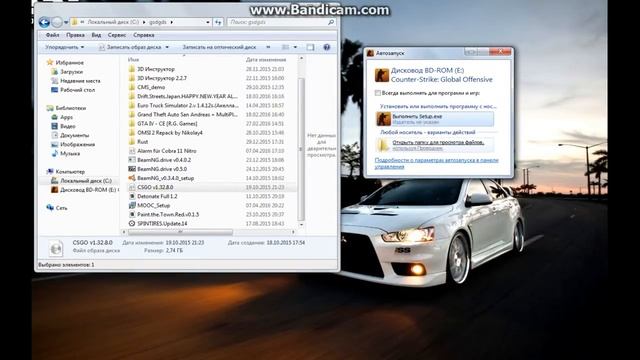Click the godgds segment in address bar

point(158,22)
